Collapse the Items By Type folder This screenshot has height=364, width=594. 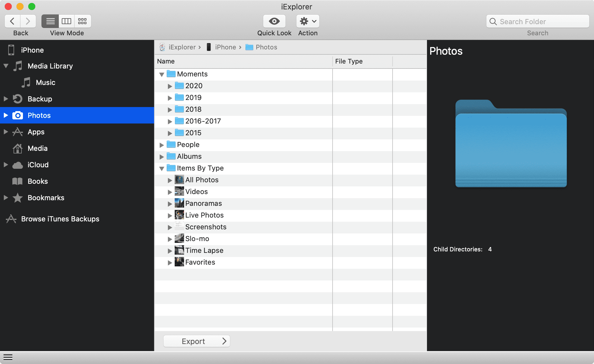tap(162, 168)
